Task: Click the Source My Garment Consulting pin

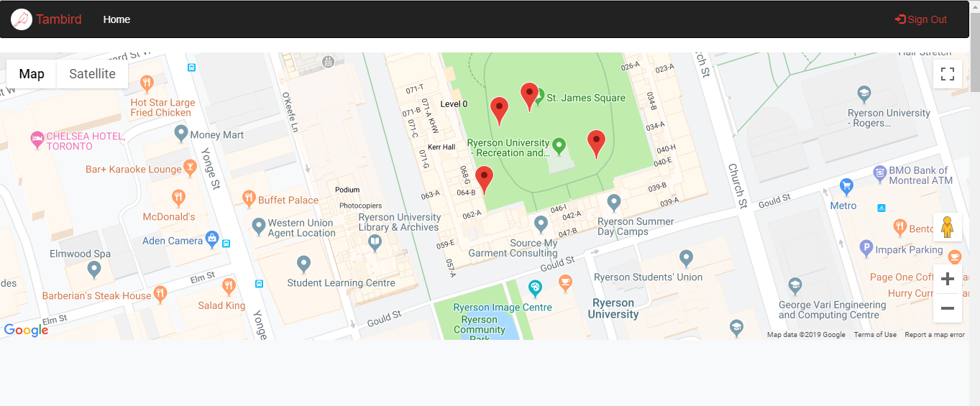Action: (541, 225)
